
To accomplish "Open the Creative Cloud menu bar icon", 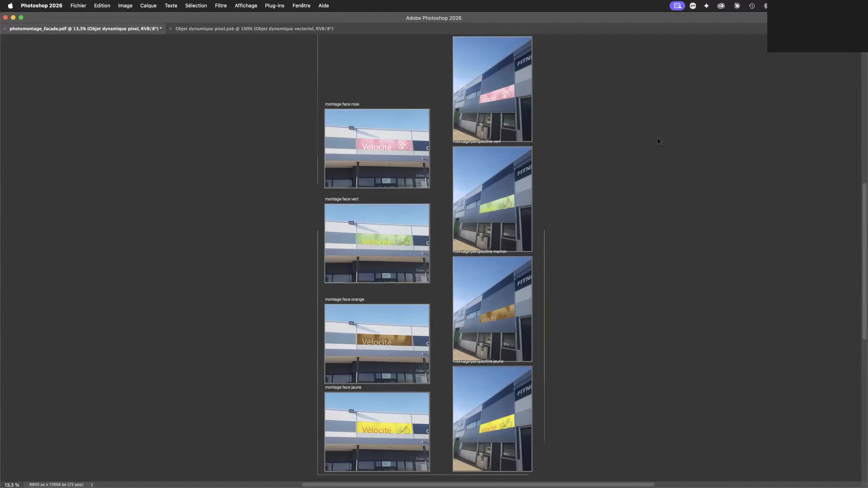I will coord(721,6).
